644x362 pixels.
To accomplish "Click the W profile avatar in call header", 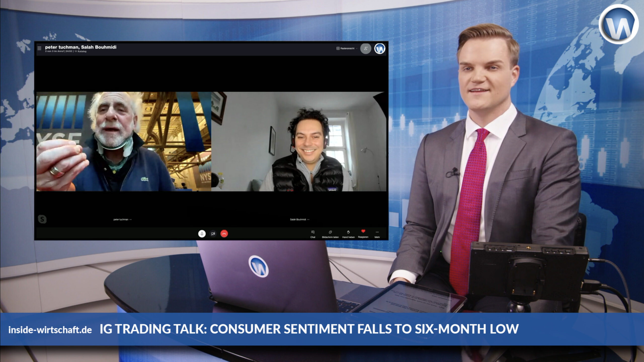I will click(x=380, y=49).
